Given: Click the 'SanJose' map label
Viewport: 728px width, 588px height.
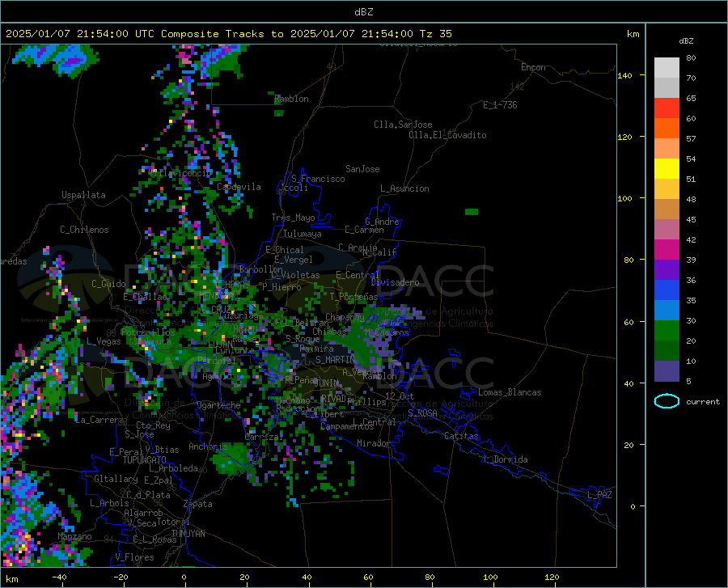Looking at the screenshot, I should click(362, 169).
